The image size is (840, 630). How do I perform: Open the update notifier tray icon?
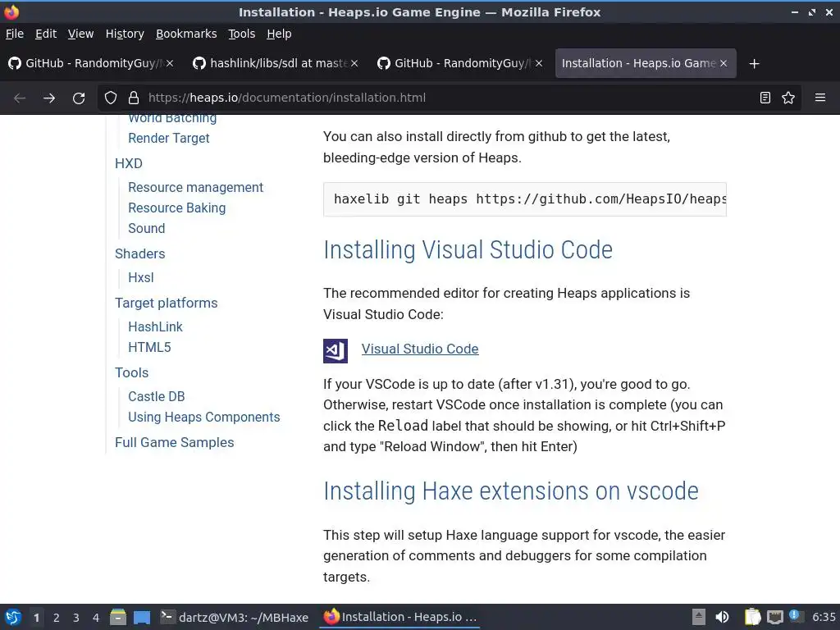(x=795, y=616)
